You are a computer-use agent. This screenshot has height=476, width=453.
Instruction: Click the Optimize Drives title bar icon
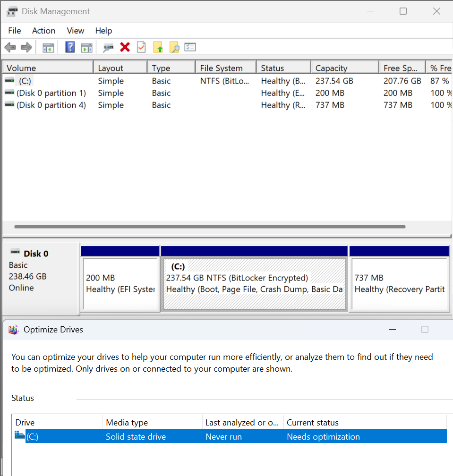click(13, 330)
